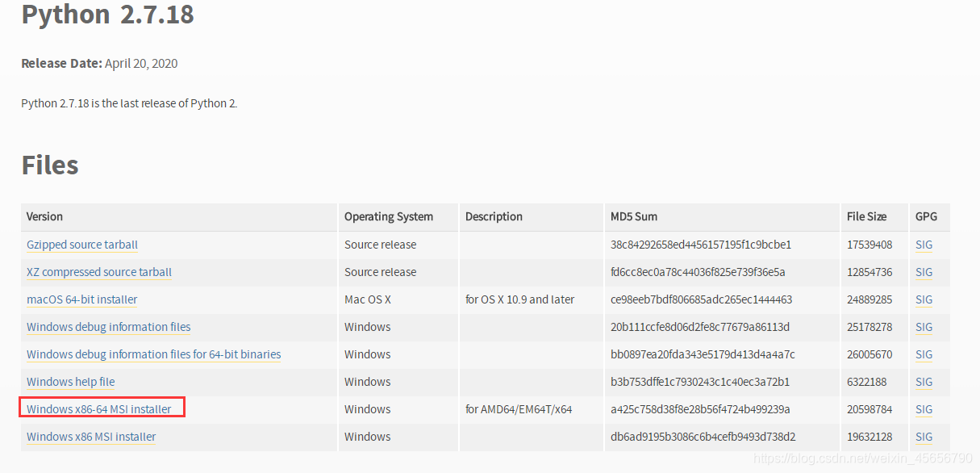Select description 'for OS X 10.9 and later'

(x=520, y=299)
